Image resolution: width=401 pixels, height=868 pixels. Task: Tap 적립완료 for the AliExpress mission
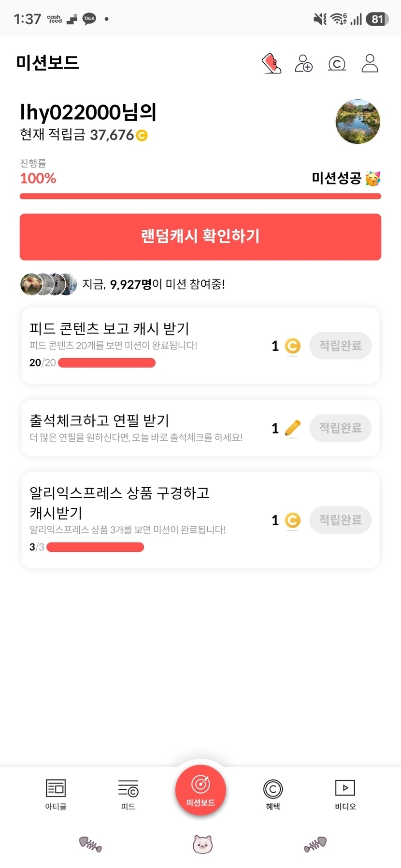point(340,520)
